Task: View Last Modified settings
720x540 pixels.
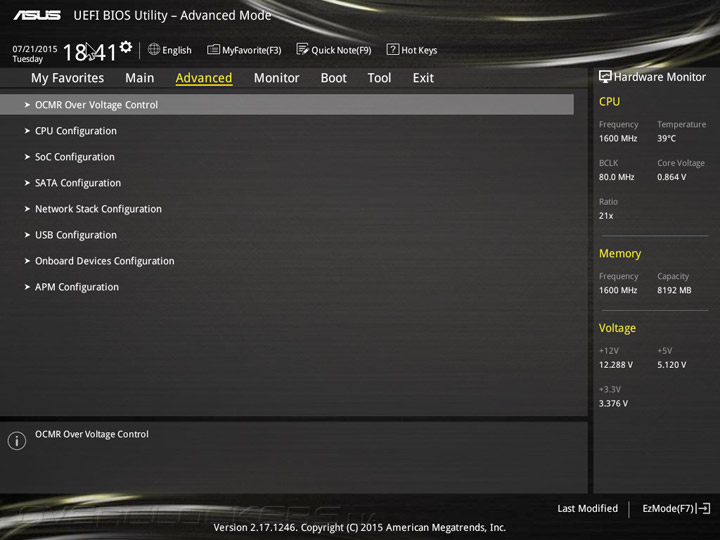Action: point(587,508)
